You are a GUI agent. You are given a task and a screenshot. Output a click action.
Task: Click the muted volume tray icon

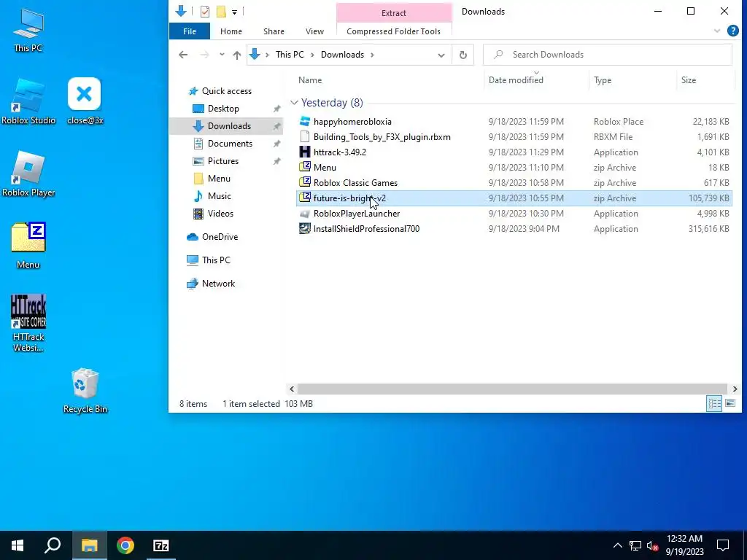[653, 545]
